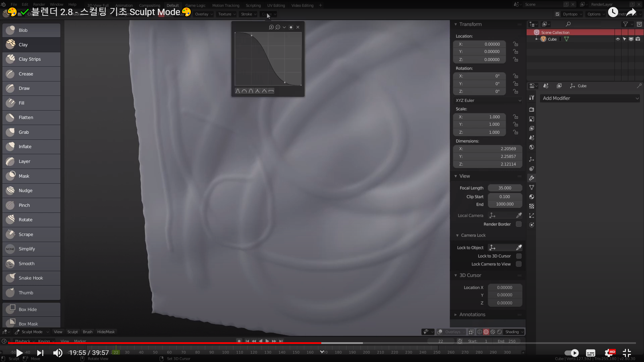Expand the Annotations panel
The width and height of the screenshot is (644, 362).
tap(472, 314)
